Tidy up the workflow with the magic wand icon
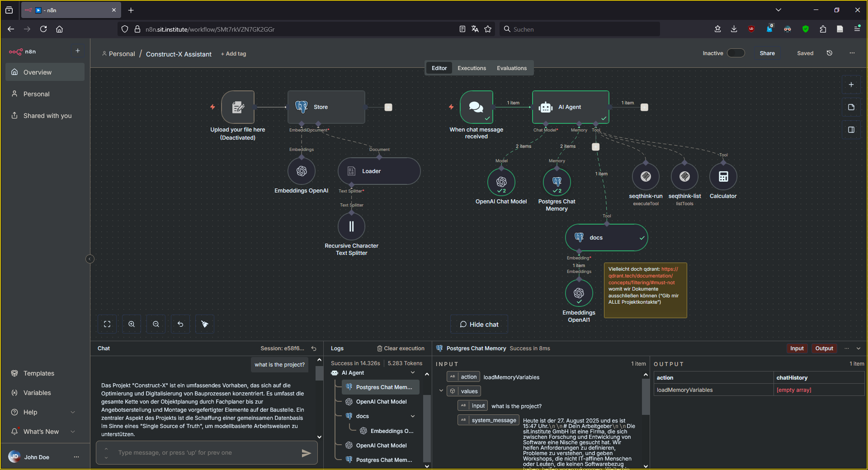This screenshot has width=868, height=470. [204, 324]
